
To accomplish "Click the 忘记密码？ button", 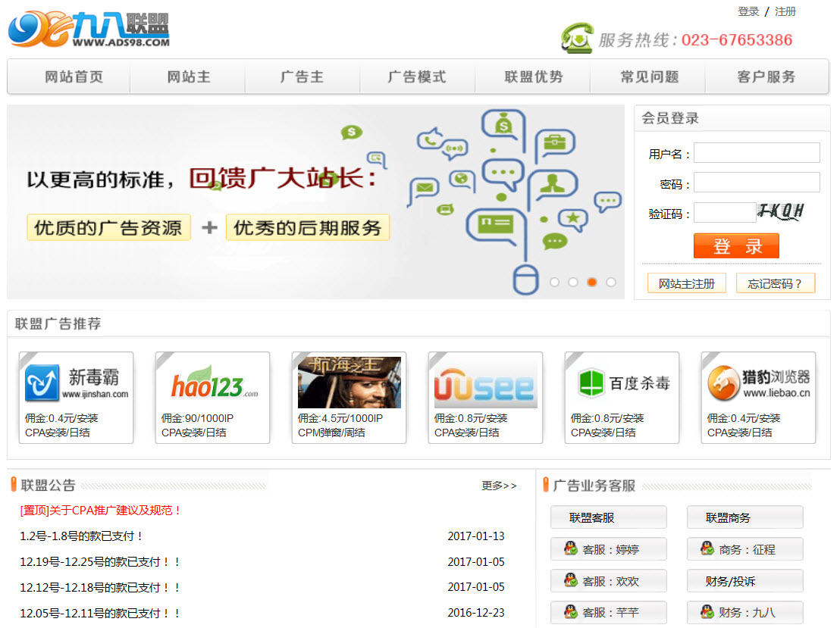I will (775, 283).
